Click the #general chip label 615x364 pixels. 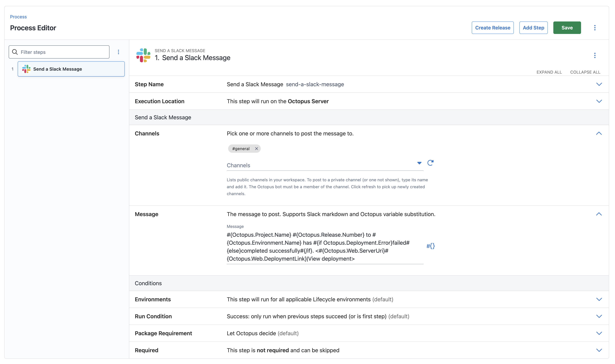point(241,149)
